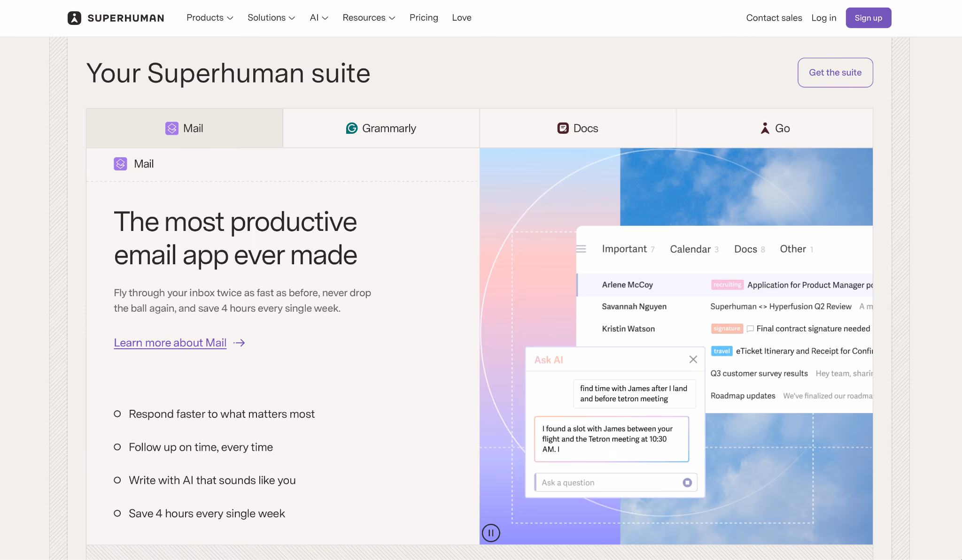Screen dimensions: 962x560
Task: Click the Ask AI panel title
Action: [x=549, y=360]
